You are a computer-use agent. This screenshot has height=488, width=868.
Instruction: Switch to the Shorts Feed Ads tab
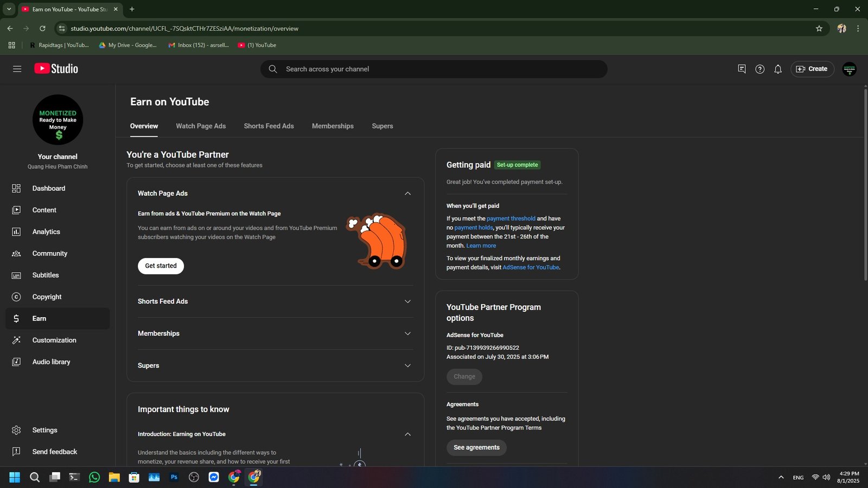click(x=269, y=126)
